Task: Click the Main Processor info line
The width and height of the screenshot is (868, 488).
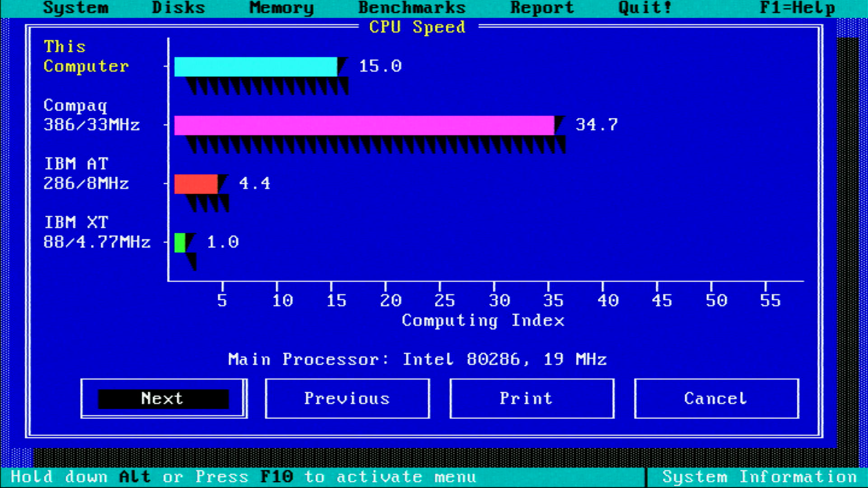Action: point(417,360)
